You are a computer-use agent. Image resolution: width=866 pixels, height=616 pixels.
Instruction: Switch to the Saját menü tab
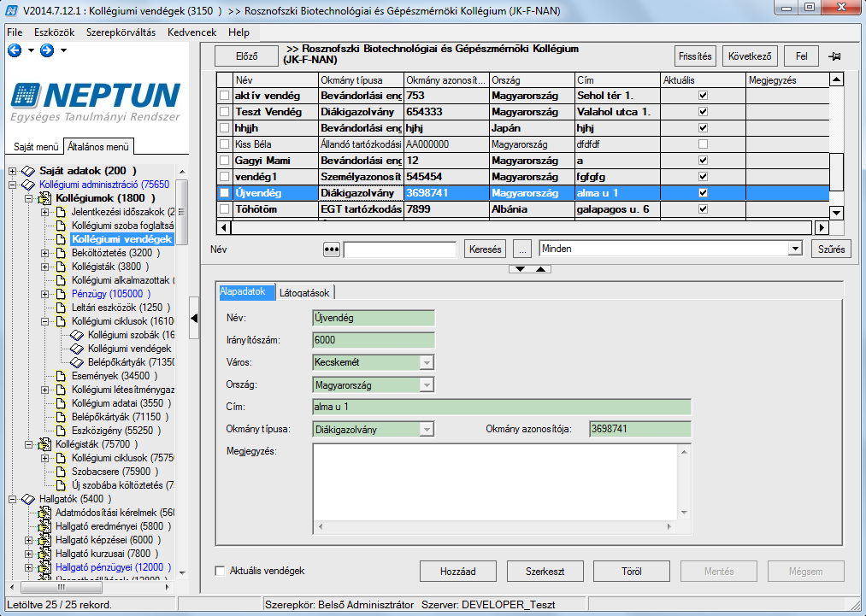coord(36,147)
